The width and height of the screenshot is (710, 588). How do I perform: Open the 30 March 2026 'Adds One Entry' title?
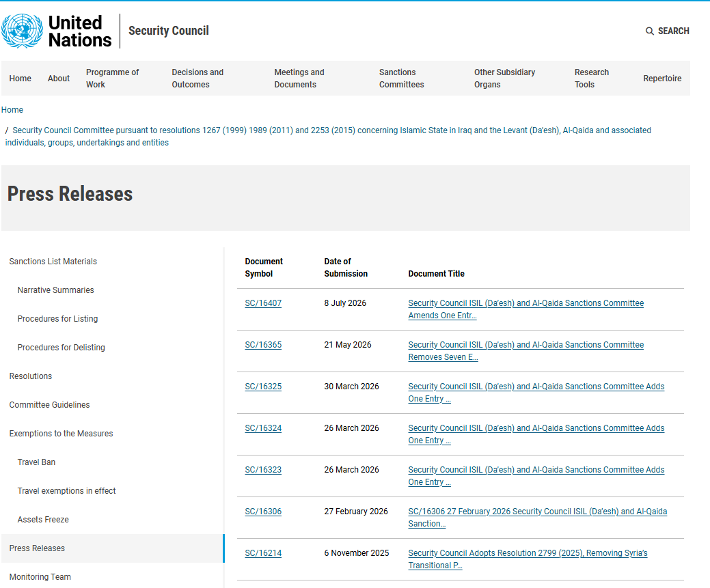[x=536, y=393]
